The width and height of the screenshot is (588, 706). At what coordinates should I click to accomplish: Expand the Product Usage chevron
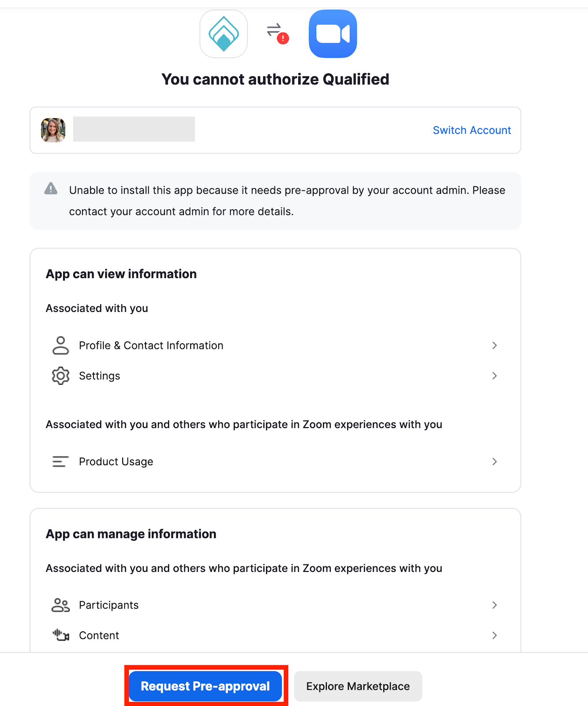click(494, 462)
